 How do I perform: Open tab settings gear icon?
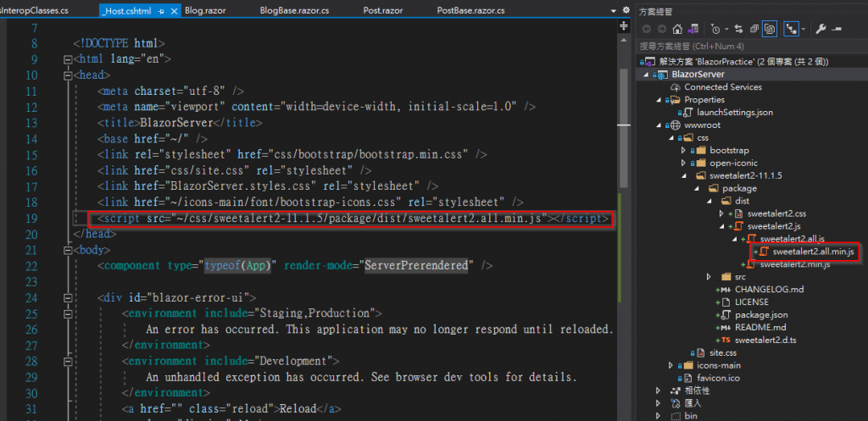coord(626,10)
